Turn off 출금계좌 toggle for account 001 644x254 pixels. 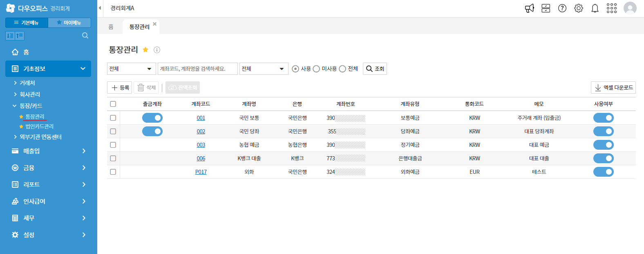point(152,118)
